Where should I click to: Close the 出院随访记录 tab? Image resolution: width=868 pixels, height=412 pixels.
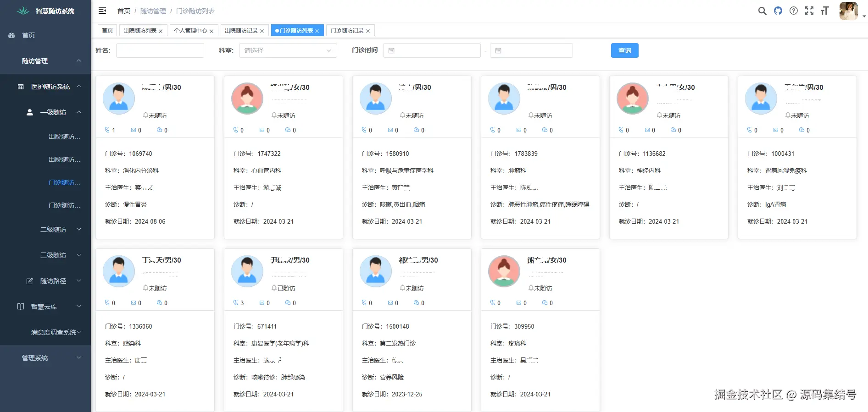262,31
